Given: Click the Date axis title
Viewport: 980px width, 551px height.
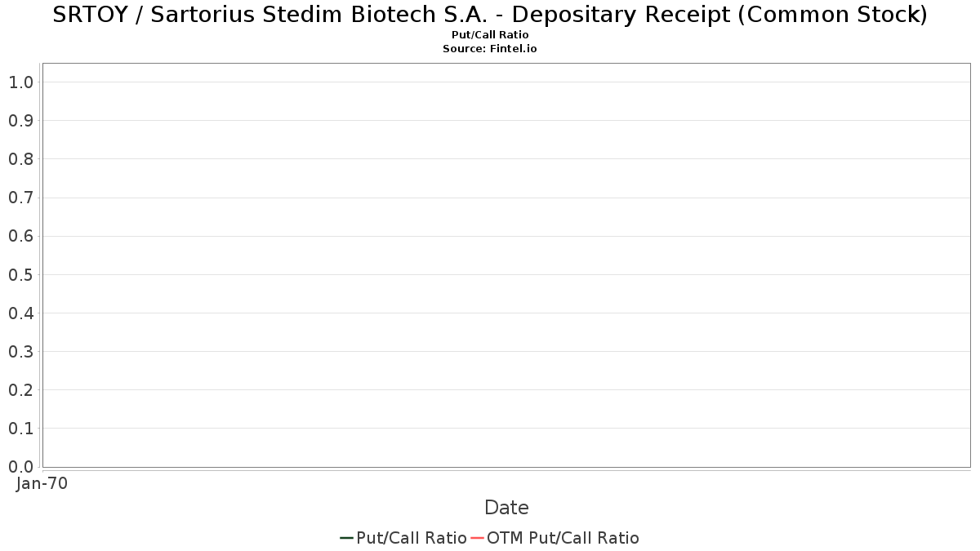Looking at the screenshot, I should (506, 508).
